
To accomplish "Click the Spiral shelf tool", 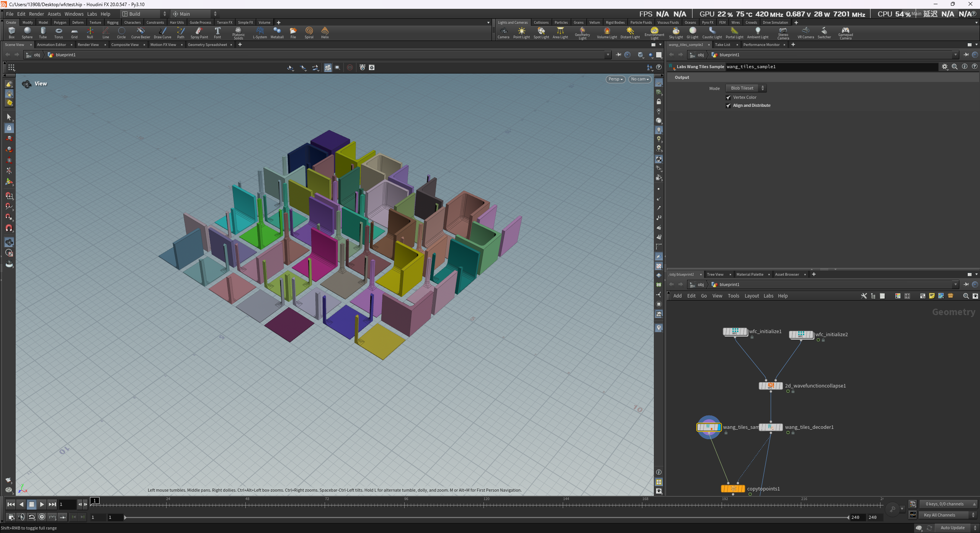I will 309,32.
